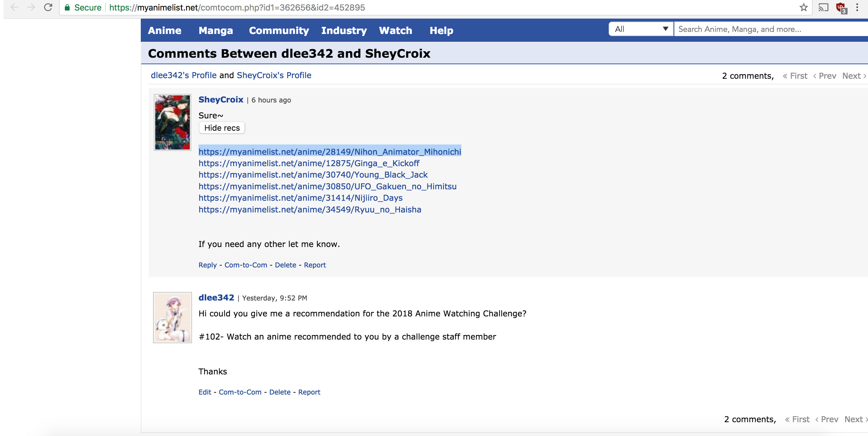Screen dimensions: 868x436
Task: Open the dlee342 username link
Action: [x=216, y=298]
